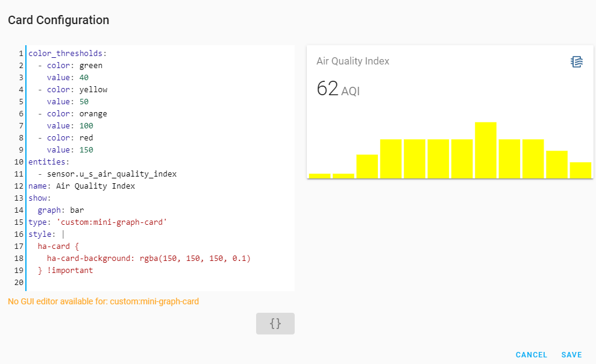Click the green color value on line 2
The width and height of the screenshot is (596, 364).
coord(91,65)
